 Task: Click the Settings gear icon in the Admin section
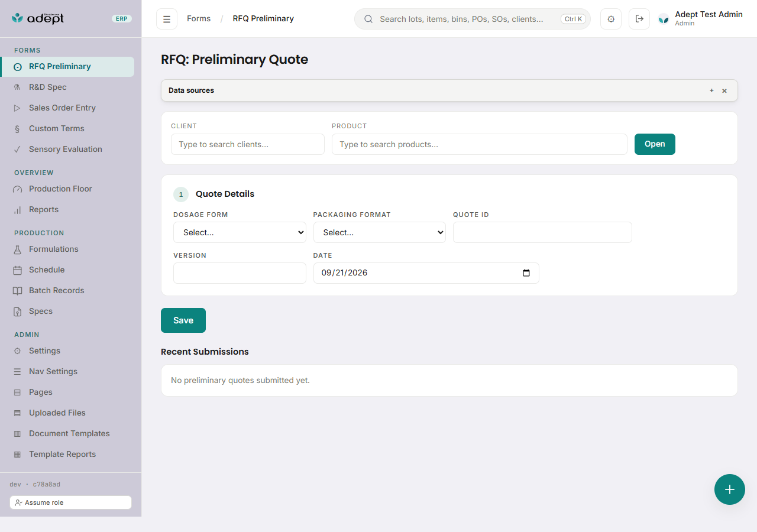point(18,351)
